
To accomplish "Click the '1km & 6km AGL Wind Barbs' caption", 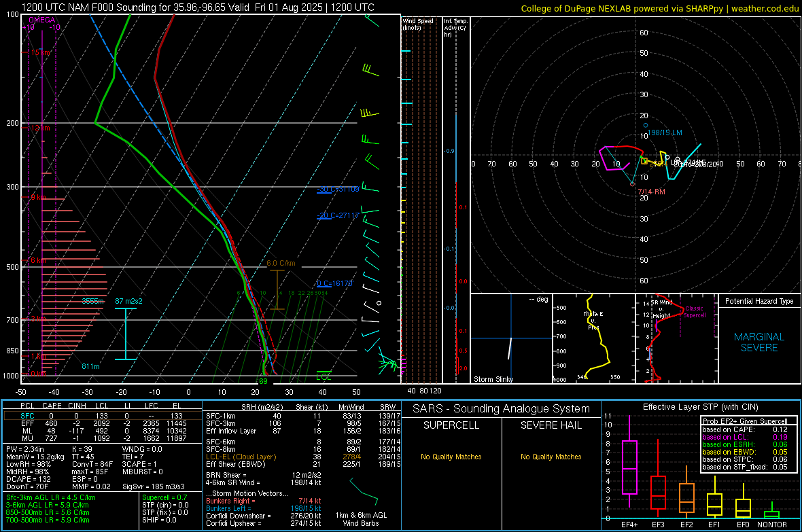I will coord(361,519).
